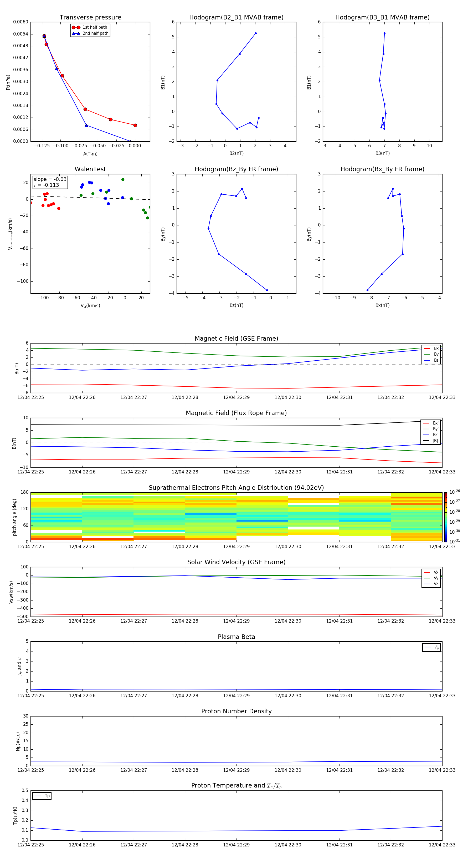Screen dimensions: 473x868
Task: Click the Vx legend entry in velocity plot
Action: 431,573
